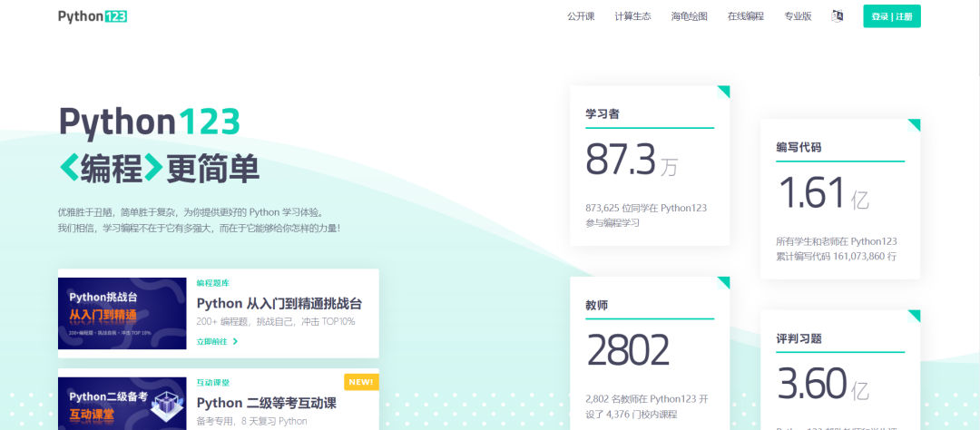Open the 计算生态 menu item
The height and width of the screenshot is (430, 980).
pos(632,16)
